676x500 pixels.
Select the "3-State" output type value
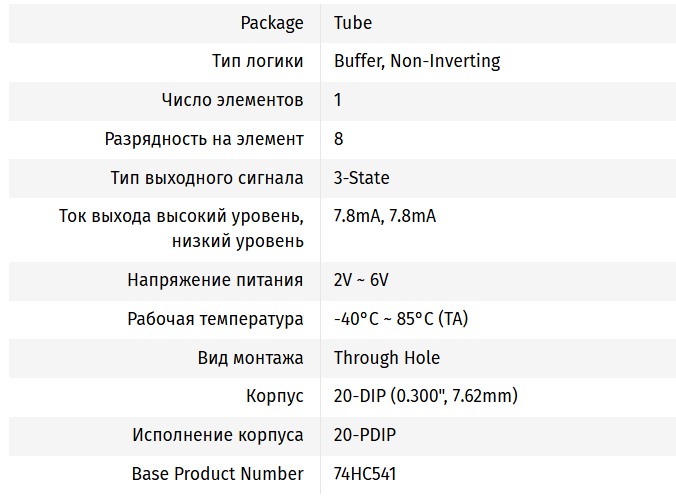pyautogui.click(x=361, y=178)
